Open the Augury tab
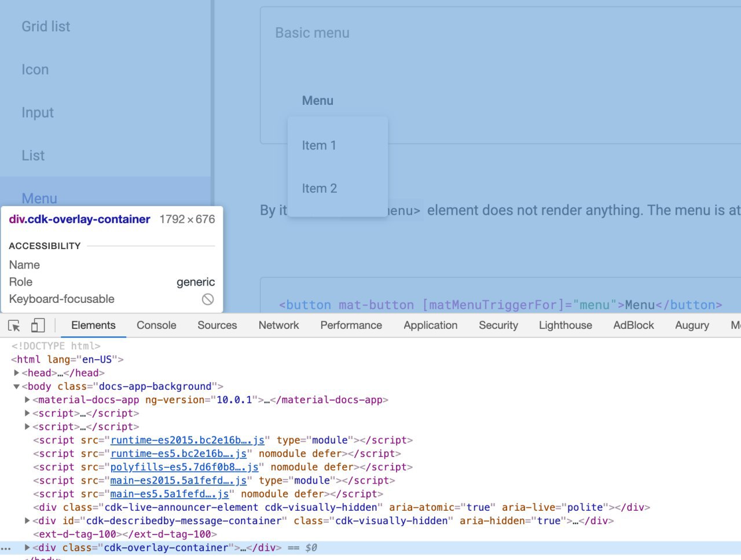Viewport: 741px width, 560px height. [692, 325]
